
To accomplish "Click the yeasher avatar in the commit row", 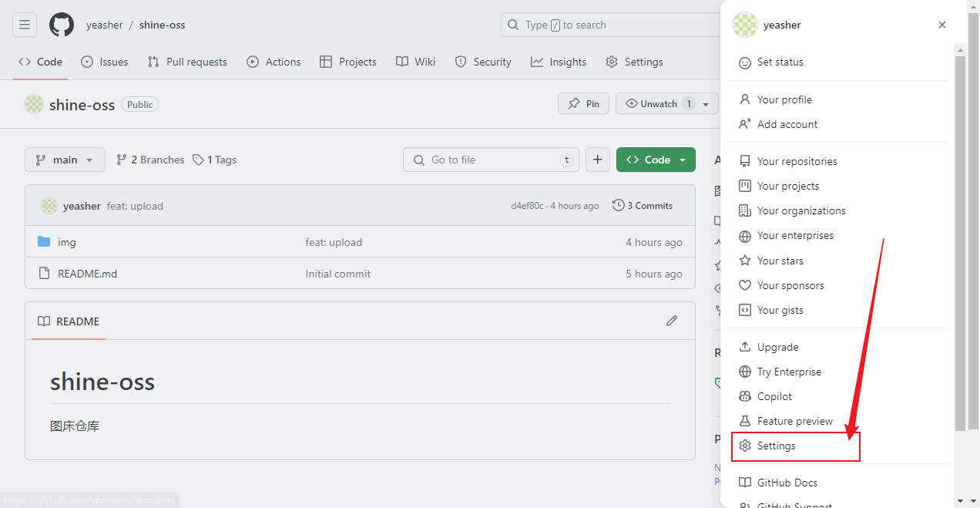I will tap(49, 206).
